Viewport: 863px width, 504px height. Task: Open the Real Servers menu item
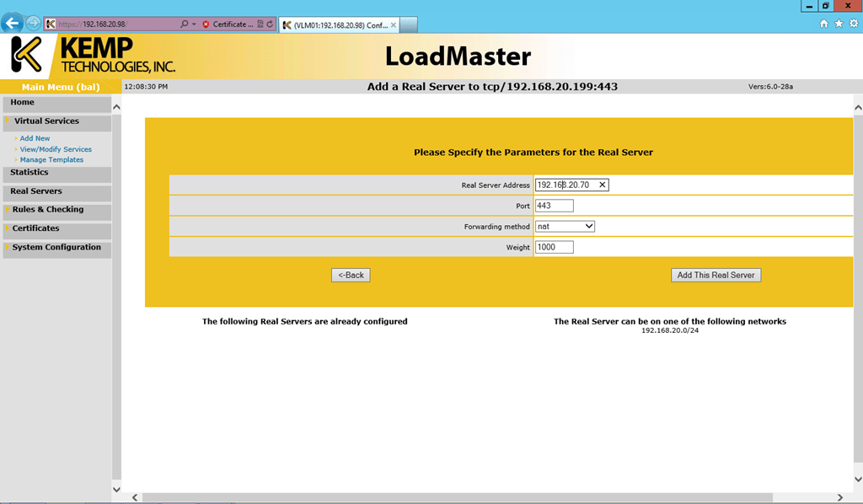(x=56, y=192)
